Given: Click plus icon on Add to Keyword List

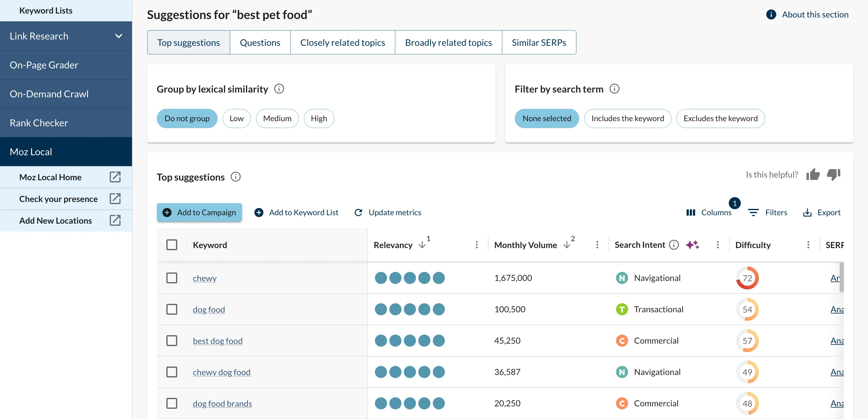Looking at the screenshot, I should 259,213.
